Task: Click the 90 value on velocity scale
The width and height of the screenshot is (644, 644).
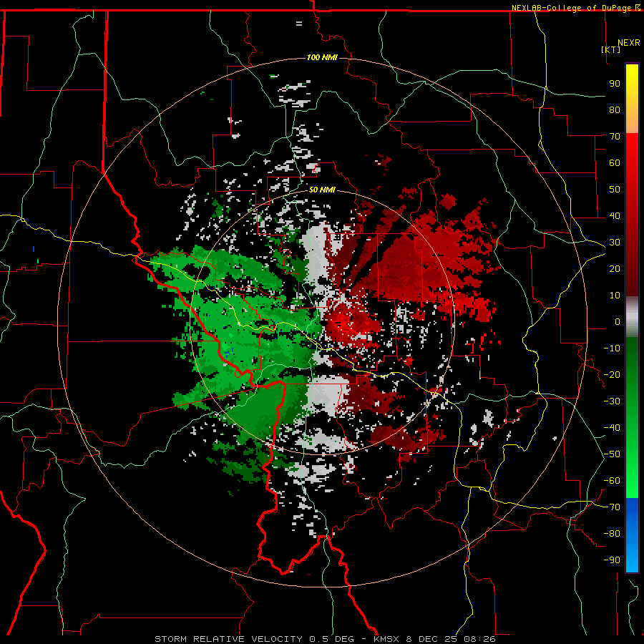Action: (615, 84)
